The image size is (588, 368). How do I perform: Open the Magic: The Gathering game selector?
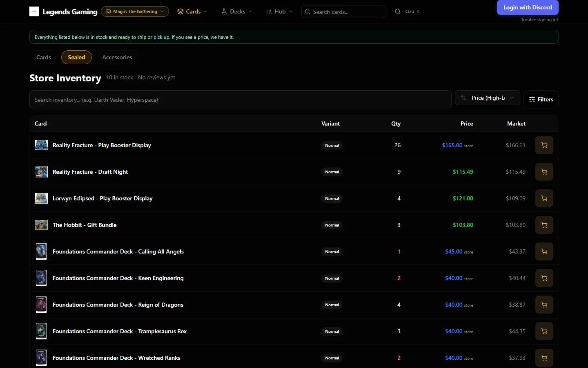pyautogui.click(x=135, y=11)
